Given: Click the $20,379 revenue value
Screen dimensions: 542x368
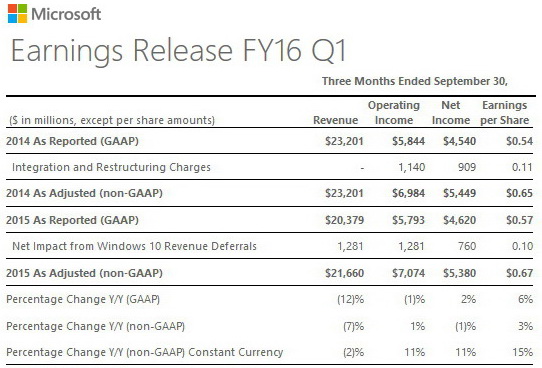Looking at the screenshot, I should click(x=344, y=220).
